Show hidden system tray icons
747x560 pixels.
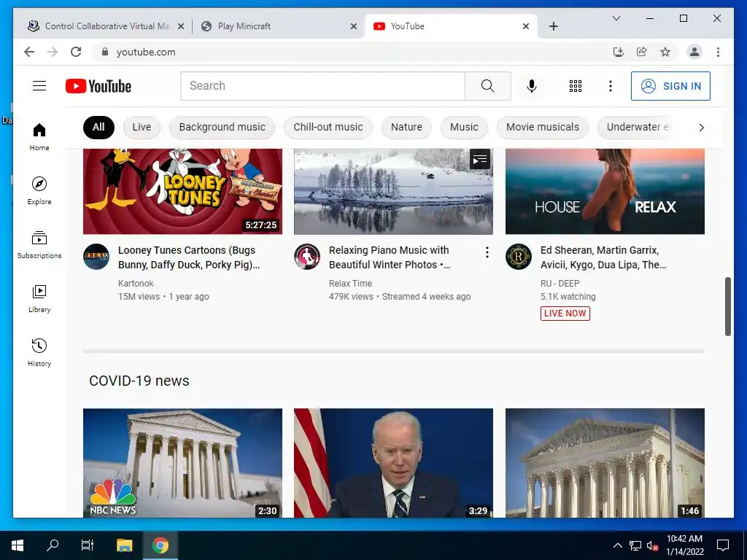(617, 545)
